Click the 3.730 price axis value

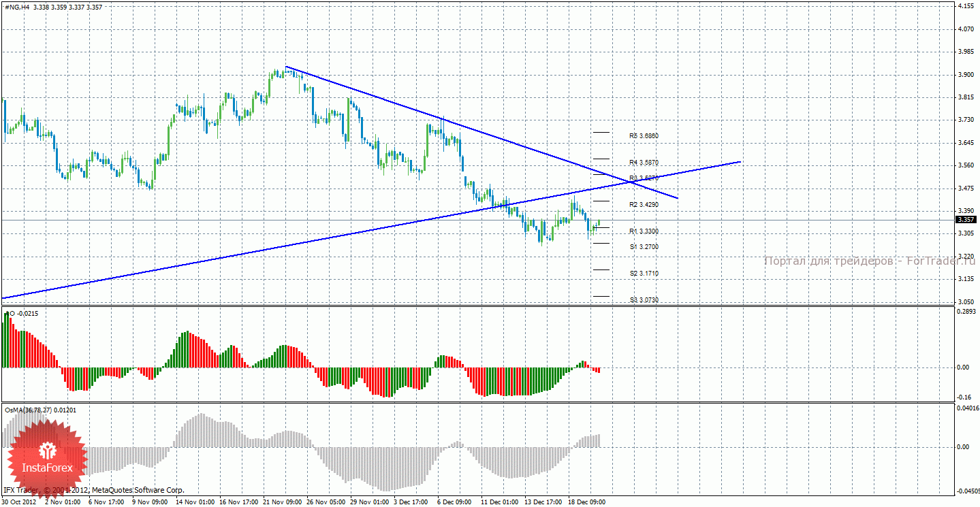click(965, 120)
